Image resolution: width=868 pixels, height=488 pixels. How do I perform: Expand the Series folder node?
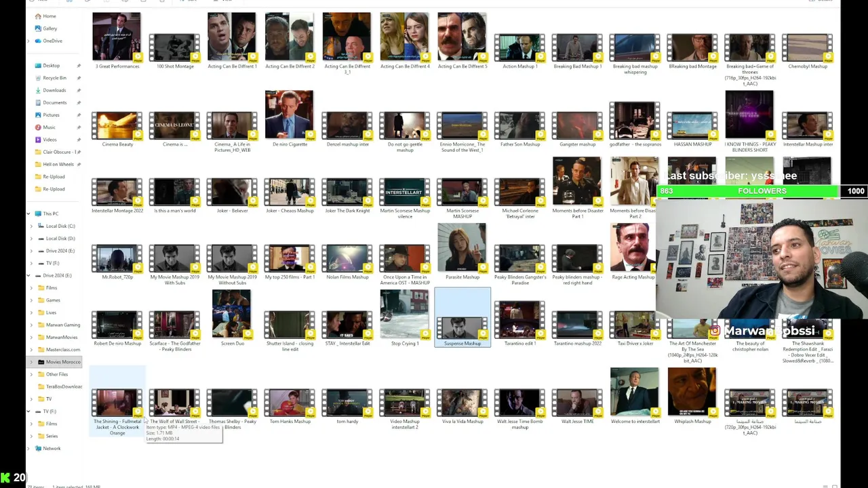tap(31, 436)
